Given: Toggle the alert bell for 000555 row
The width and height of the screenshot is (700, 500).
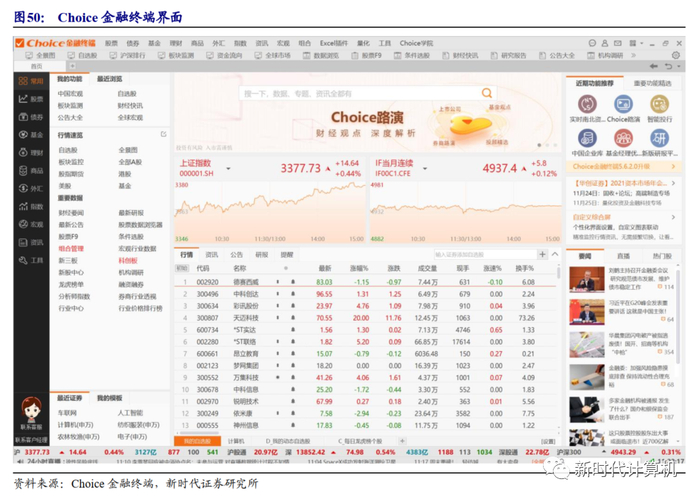Looking at the screenshot, I should tap(293, 425).
